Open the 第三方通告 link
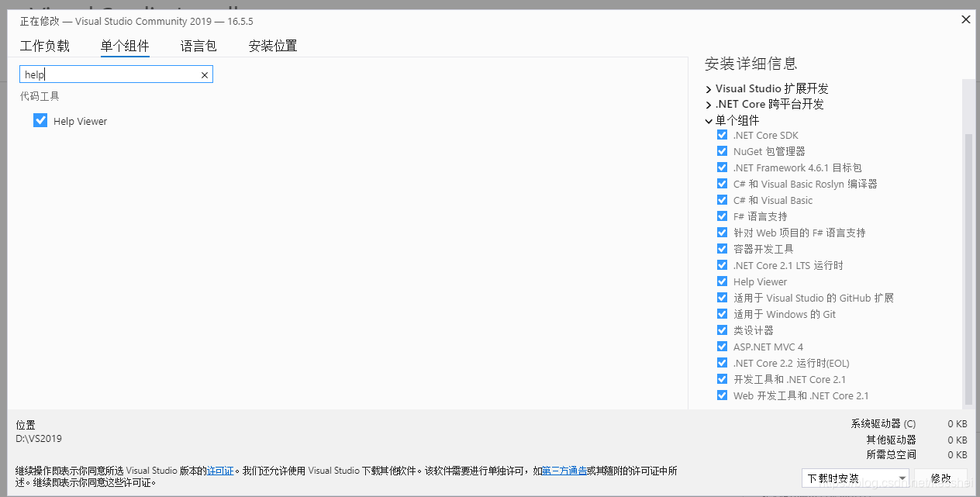This screenshot has height=497, width=980. [x=564, y=471]
